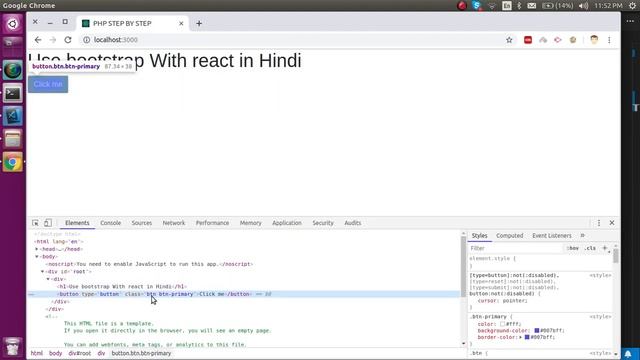640x360 pixels.
Task: Click the inspect element picker icon
Action: click(36, 223)
